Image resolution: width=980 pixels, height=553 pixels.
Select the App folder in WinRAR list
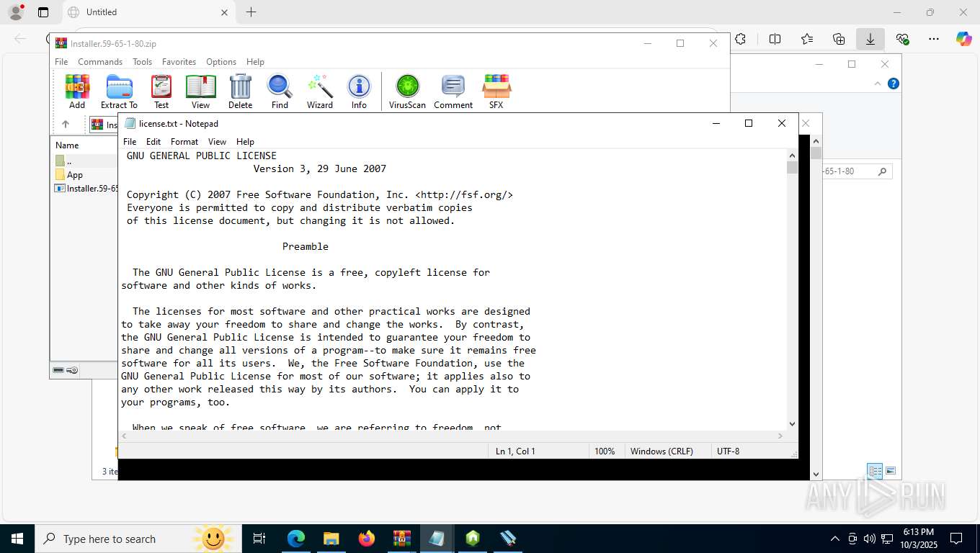(75, 175)
